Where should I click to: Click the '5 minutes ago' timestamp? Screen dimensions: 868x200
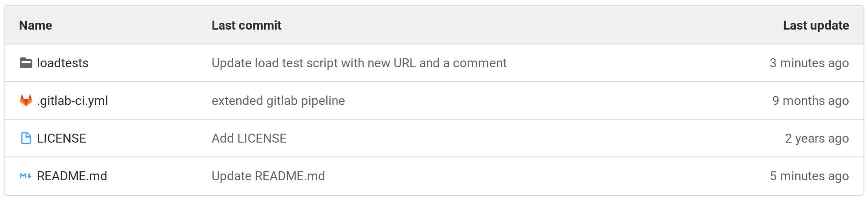pos(809,176)
